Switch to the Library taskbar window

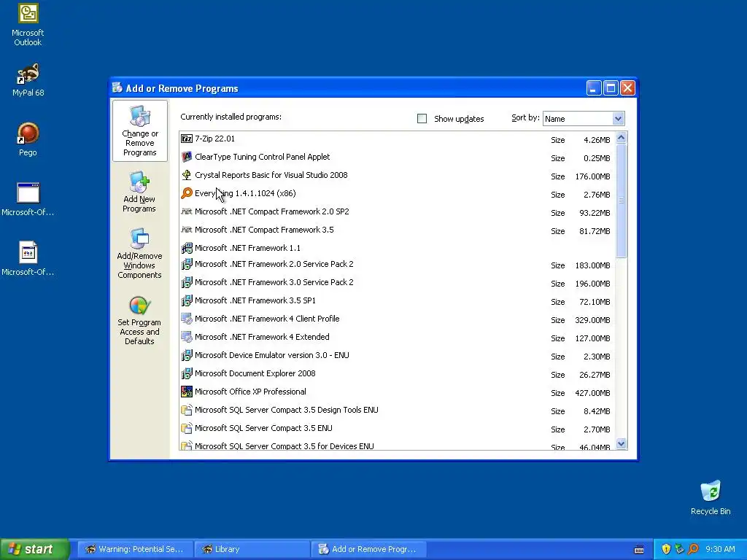(252, 549)
